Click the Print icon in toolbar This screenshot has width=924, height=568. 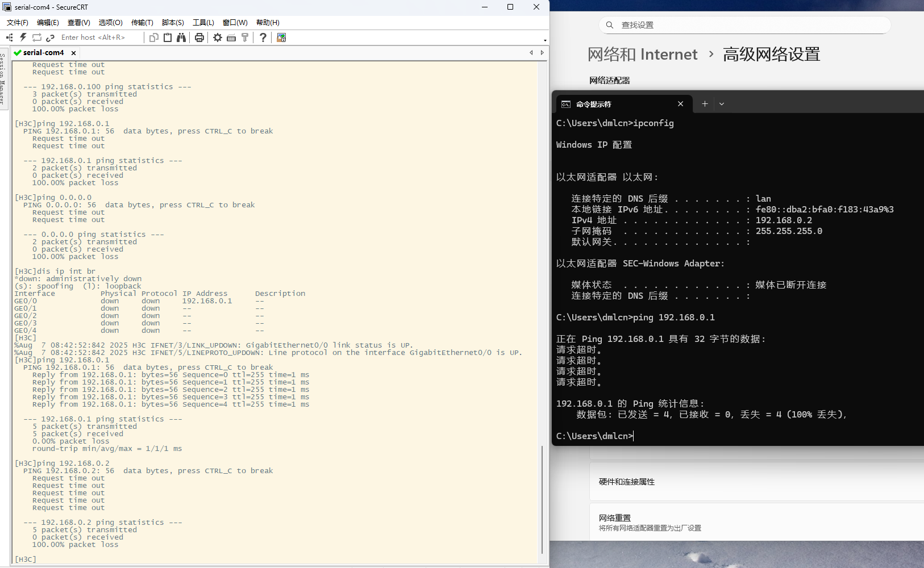tap(199, 37)
